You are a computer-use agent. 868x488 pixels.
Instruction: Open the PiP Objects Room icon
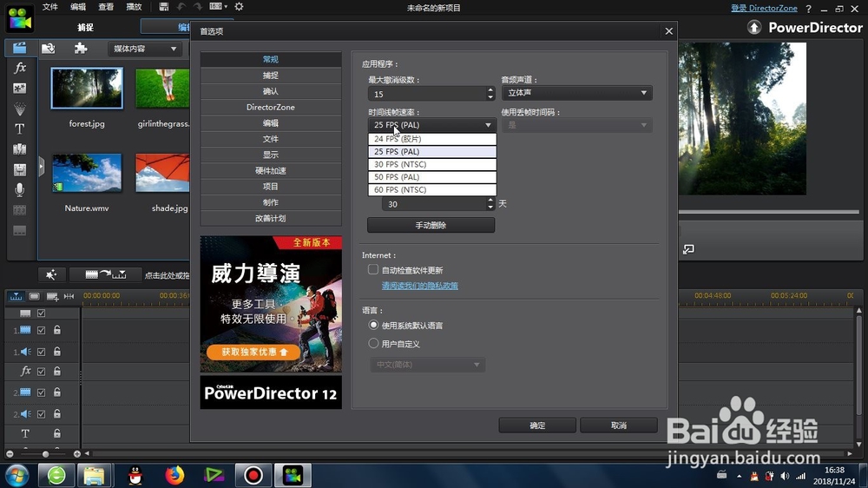pos(19,88)
